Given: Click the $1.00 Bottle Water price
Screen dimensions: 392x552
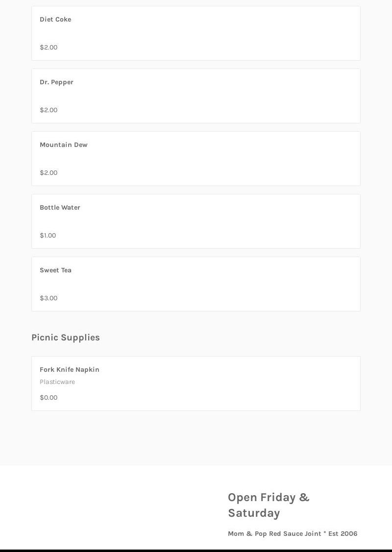Looking at the screenshot, I should coord(48,236).
